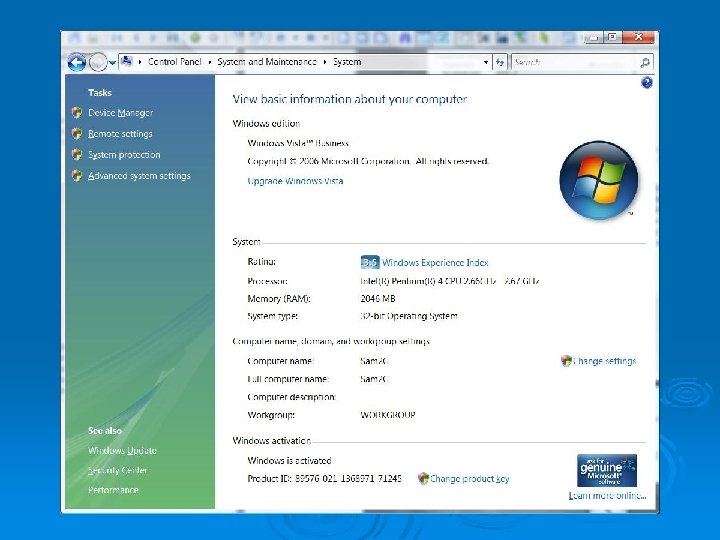Viewport: 720px width, 540px height.
Task: Select the Pentium 4 processor value
Action: pos(450,281)
